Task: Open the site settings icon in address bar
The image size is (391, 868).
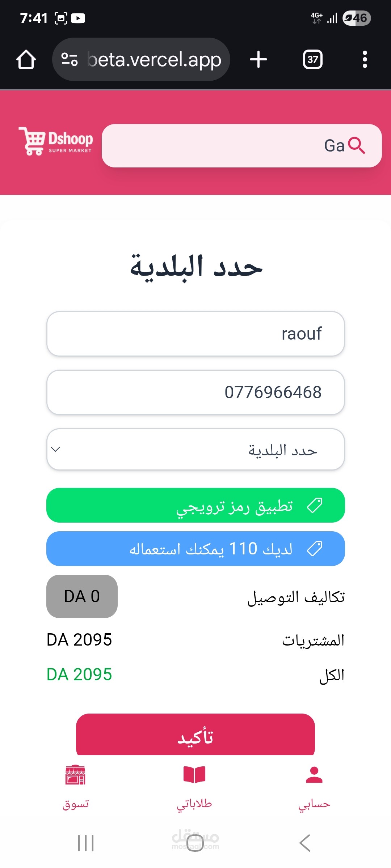Action: click(x=70, y=59)
